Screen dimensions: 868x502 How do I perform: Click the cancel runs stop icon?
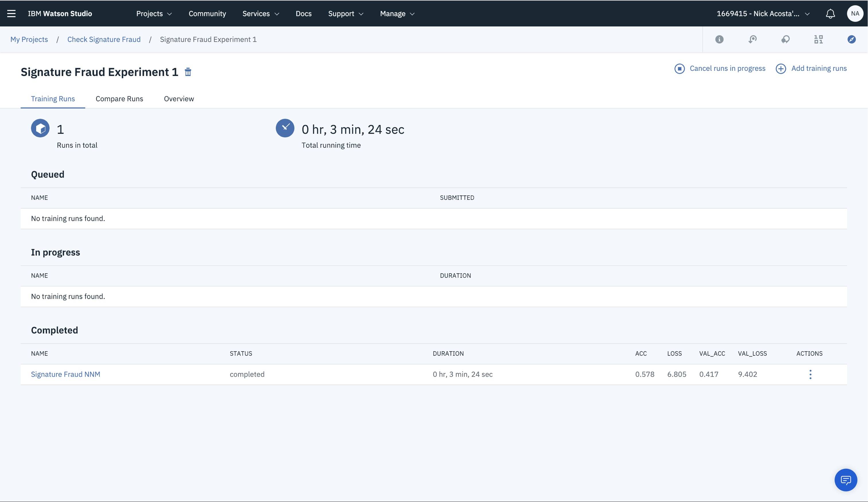pos(679,69)
